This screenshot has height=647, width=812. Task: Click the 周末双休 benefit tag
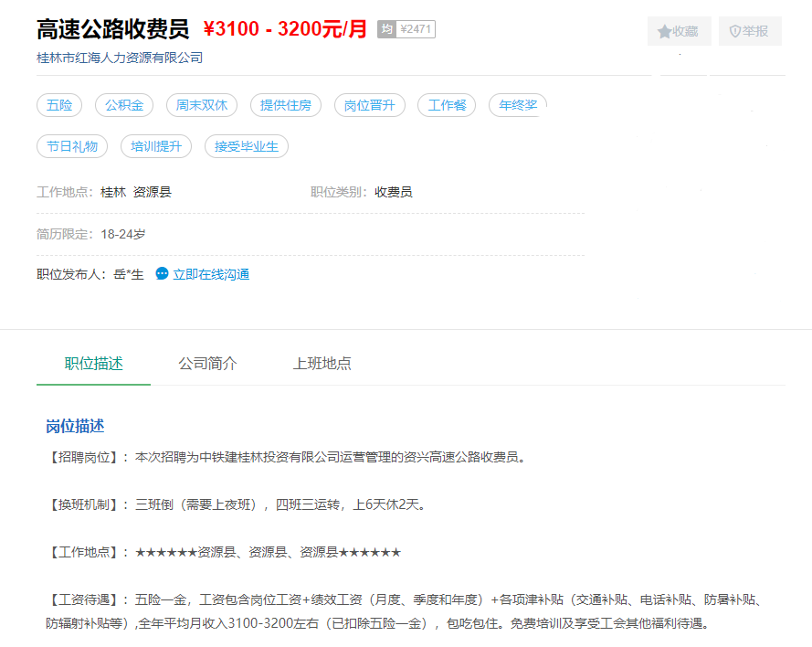point(202,105)
